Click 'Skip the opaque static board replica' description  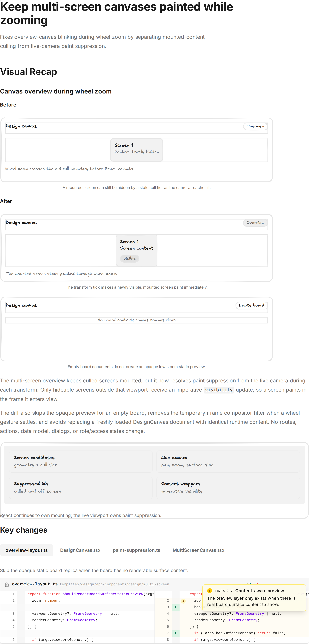94,570
